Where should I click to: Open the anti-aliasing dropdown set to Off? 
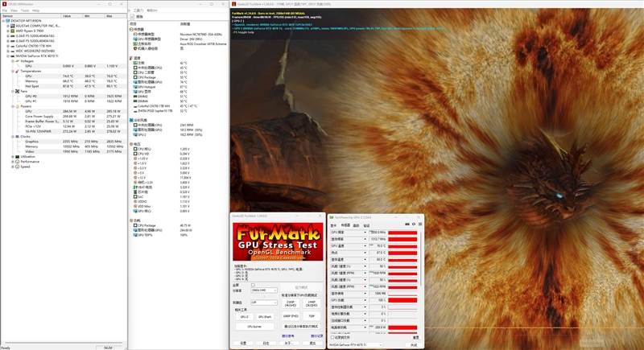point(264,303)
